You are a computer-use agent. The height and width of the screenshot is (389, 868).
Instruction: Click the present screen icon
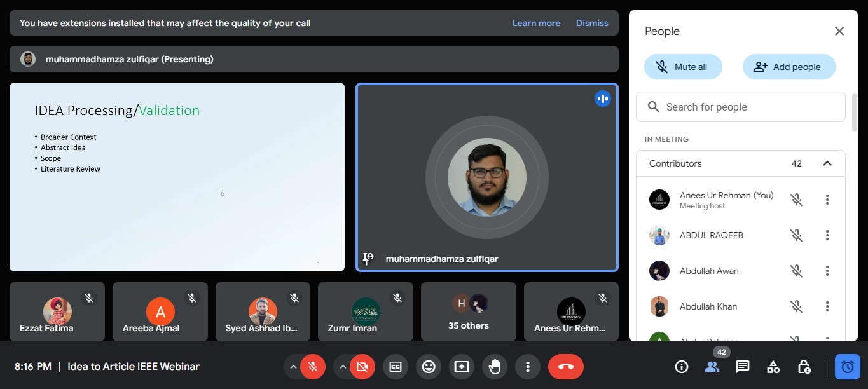pyautogui.click(x=462, y=367)
